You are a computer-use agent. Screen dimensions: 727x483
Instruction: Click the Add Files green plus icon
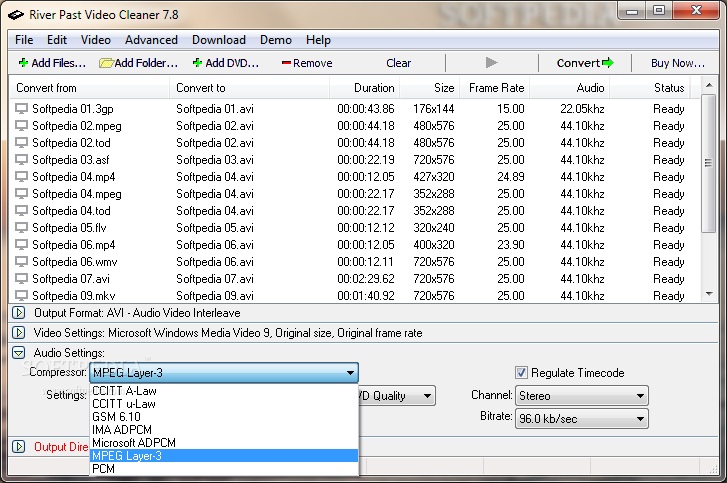(23, 63)
